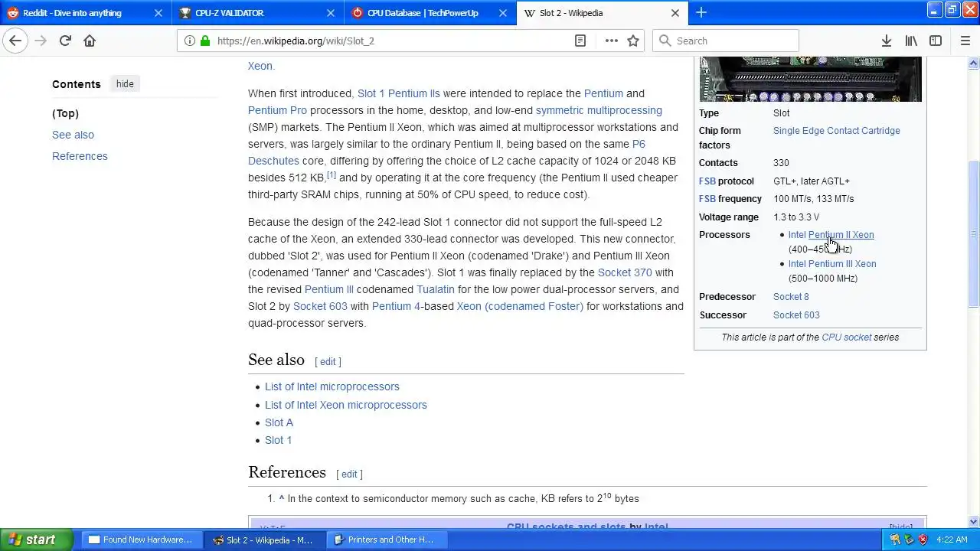Switch to Printers and Other Hardware taskbar item
This screenshot has width=980, height=551.
pos(387,540)
